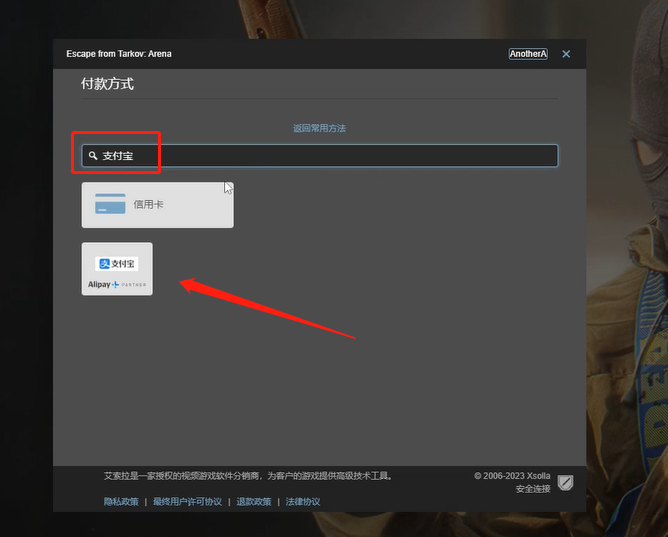
Task: Open the 退款政策 refund policy link
Action: click(253, 502)
